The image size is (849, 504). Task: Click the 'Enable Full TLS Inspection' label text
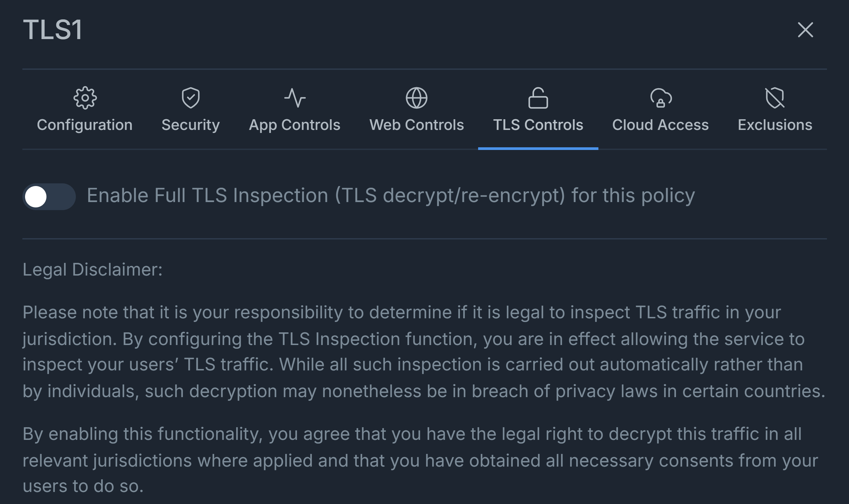tap(391, 196)
